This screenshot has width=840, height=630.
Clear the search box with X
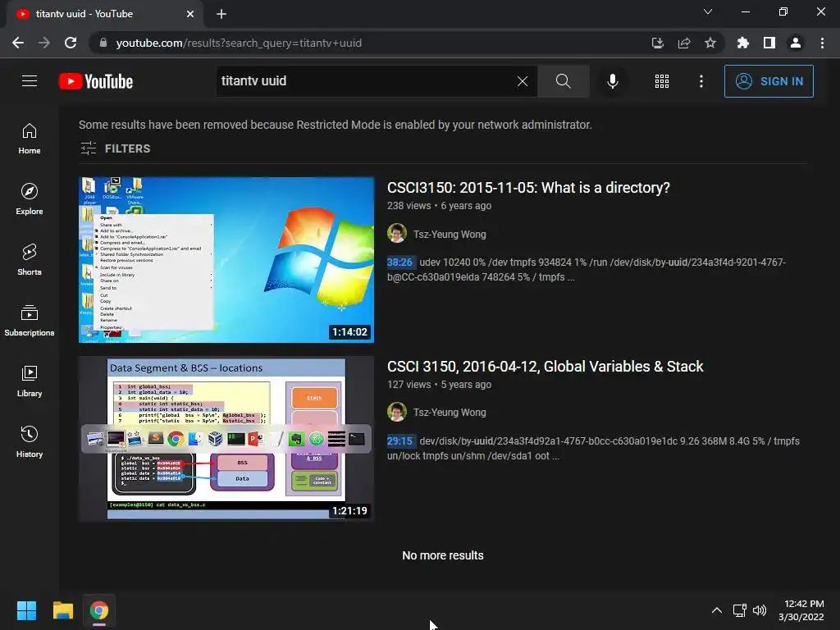tap(523, 81)
